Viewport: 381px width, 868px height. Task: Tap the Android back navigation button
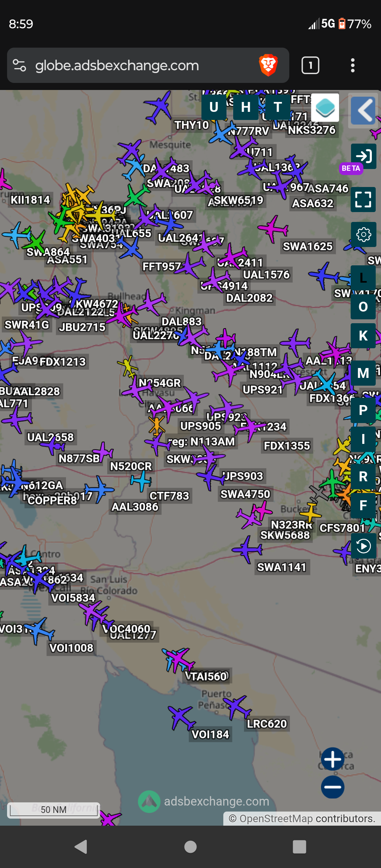tap(81, 846)
